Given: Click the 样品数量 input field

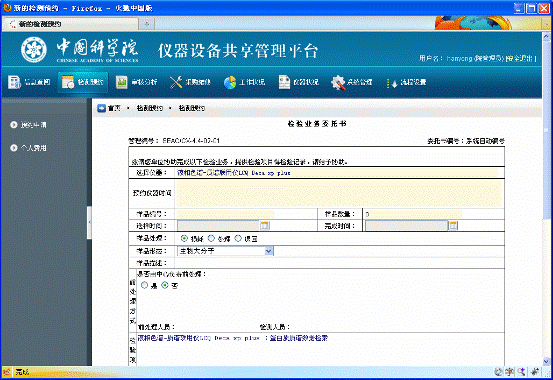Looking at the screenshot, I should pos(413,214).
